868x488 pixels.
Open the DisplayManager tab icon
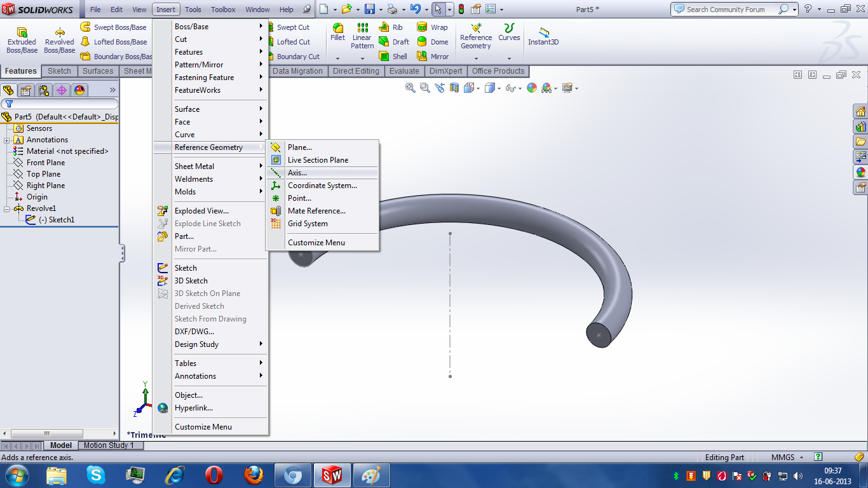[79, 90]
